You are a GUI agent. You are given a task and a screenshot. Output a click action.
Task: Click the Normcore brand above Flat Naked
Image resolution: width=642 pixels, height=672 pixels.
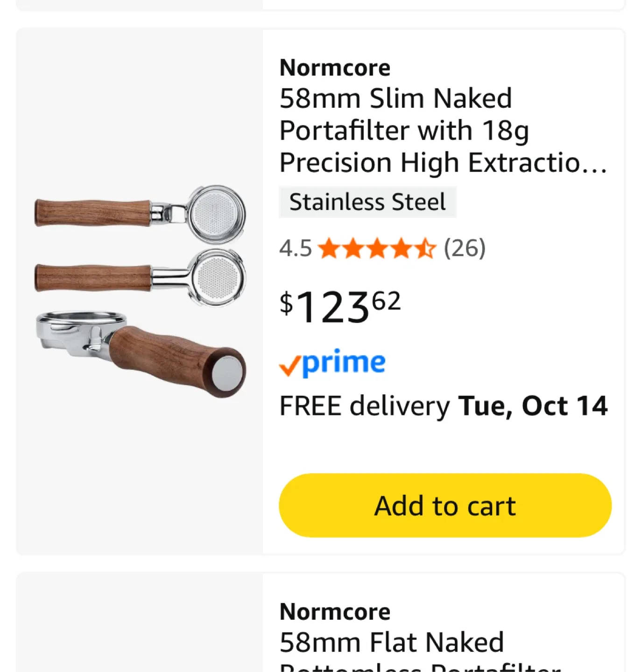pos(335,612)
